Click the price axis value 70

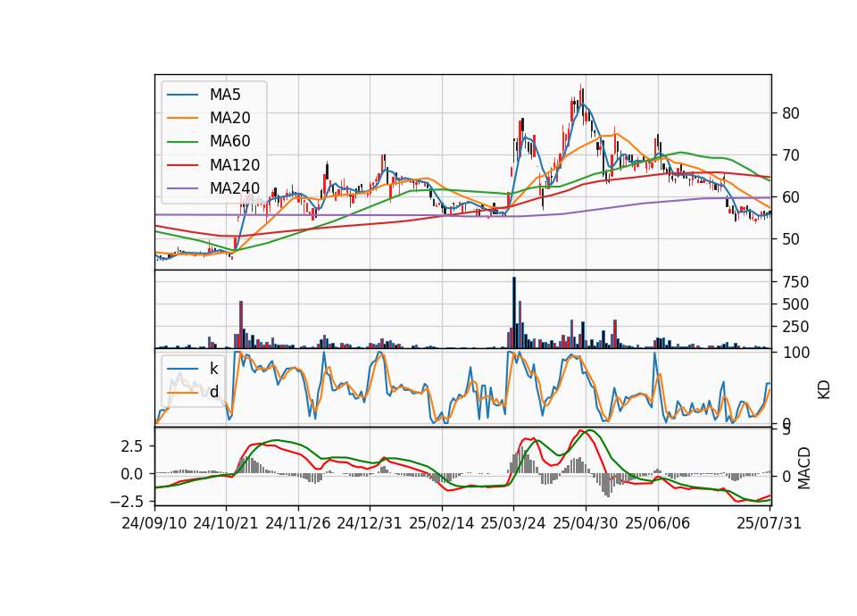click(x=791, y=155)
